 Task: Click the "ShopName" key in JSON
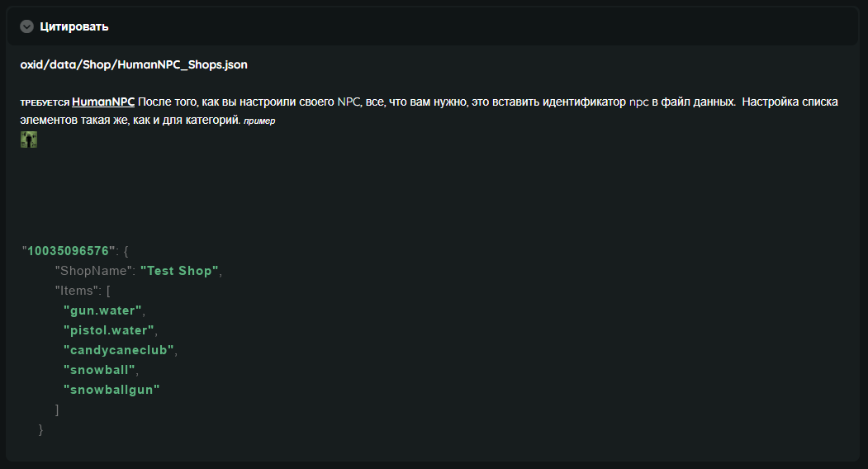click(93, 271)
